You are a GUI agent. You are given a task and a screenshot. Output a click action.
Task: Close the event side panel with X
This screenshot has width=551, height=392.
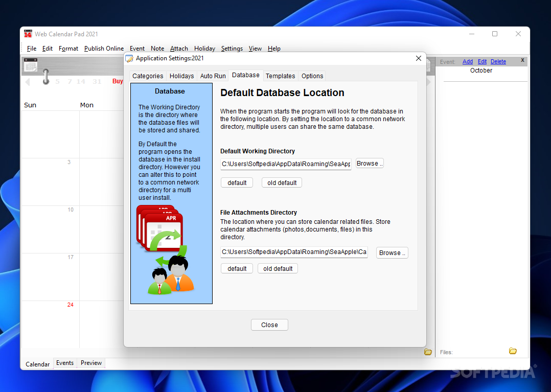point(522,60)
